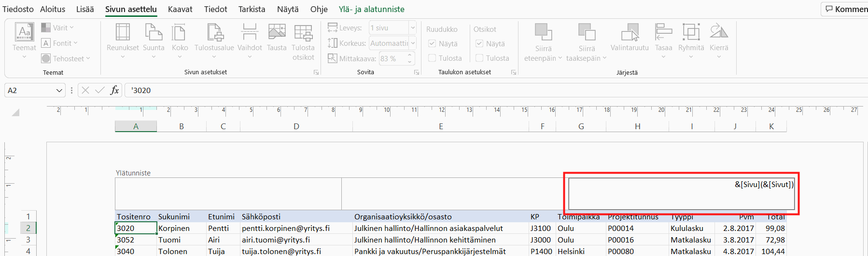This screenshot has width=868, height=256.
Task: Expand the Name Box dropdown arrow
Action: click(x=59, y=90)
